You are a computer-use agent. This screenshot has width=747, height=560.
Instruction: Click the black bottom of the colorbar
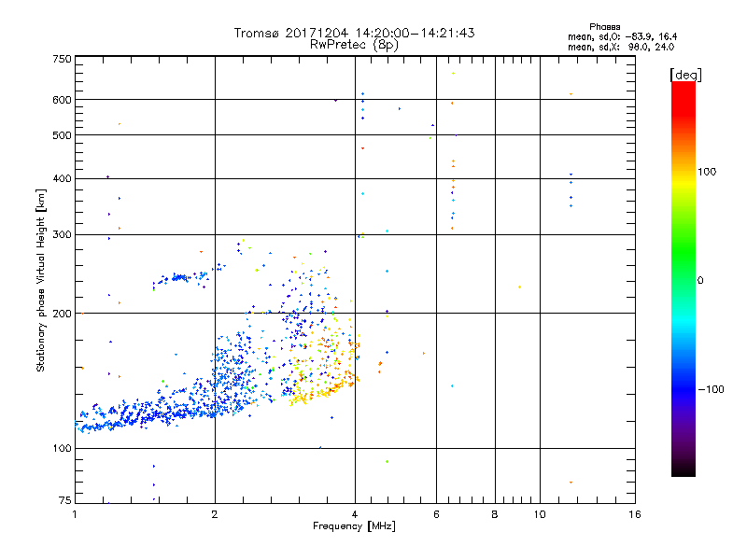pos(684,469)
